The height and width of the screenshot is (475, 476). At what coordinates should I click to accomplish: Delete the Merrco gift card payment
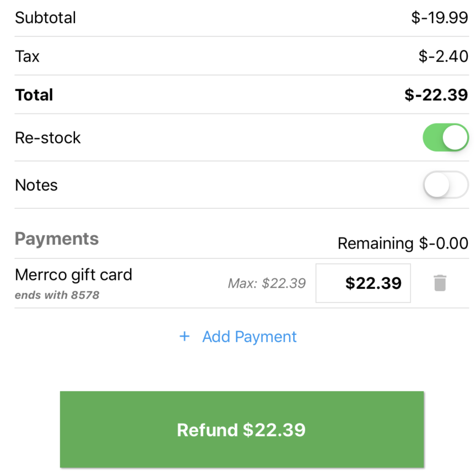tap(440, 283)
